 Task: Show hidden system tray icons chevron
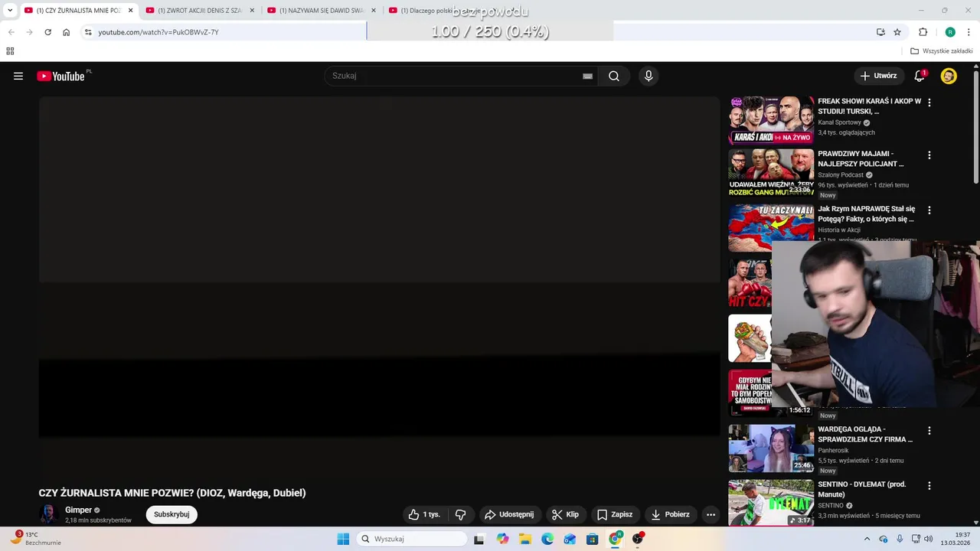[867, 539]
